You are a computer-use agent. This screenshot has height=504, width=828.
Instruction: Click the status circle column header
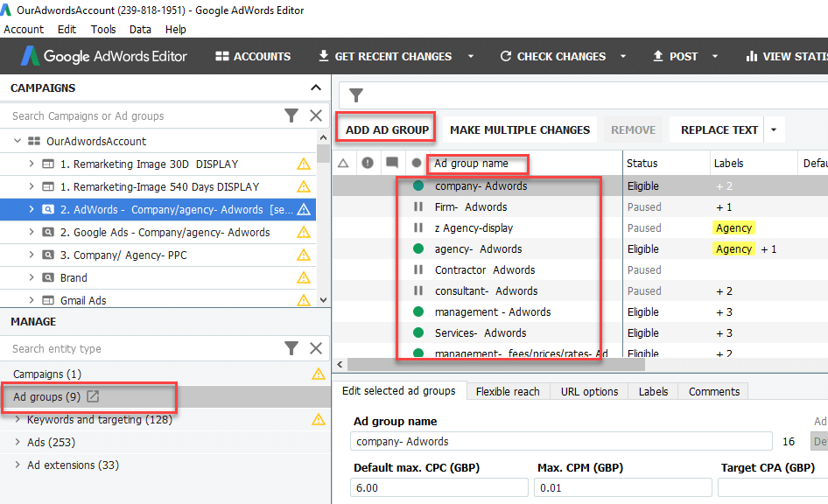coord(417,163)
